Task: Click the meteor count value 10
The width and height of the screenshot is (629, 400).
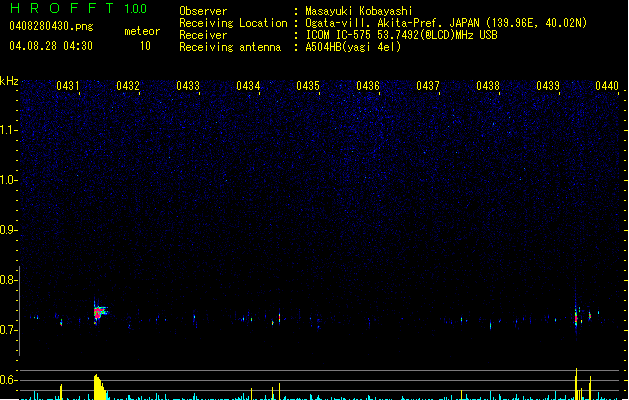Action: (145, 46)
